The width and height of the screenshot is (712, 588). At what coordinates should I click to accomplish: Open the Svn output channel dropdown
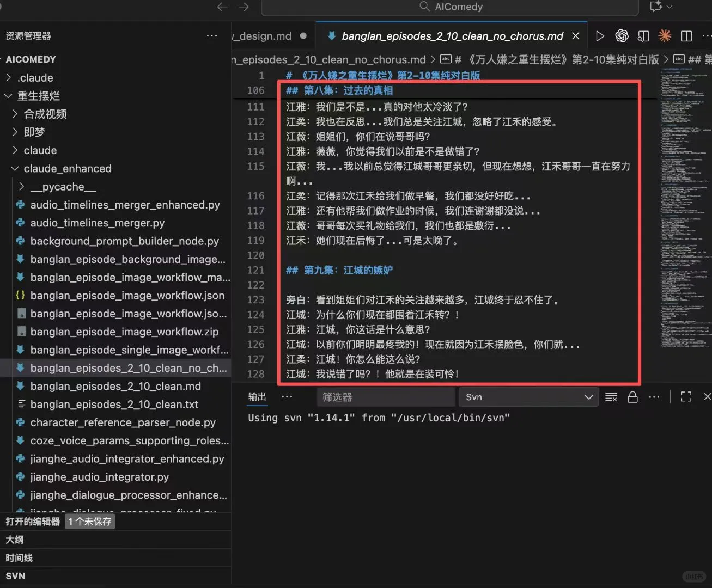click(x=528, y=397)
